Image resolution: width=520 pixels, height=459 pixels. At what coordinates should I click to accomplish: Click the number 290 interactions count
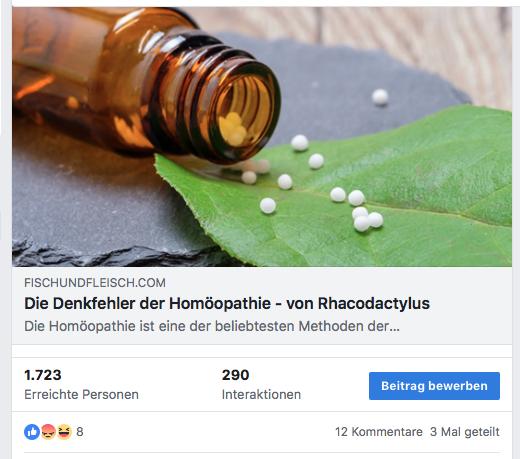point(235,375)
